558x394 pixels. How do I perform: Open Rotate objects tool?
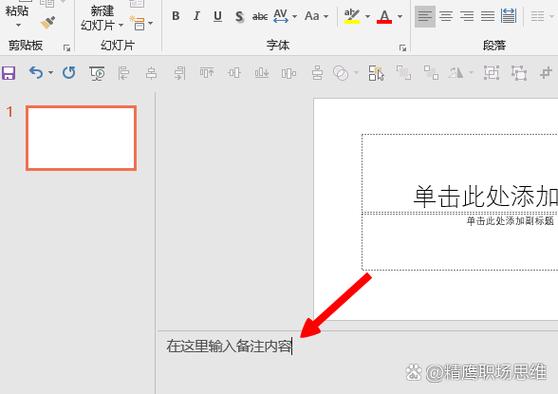click(x=456, y=73)
